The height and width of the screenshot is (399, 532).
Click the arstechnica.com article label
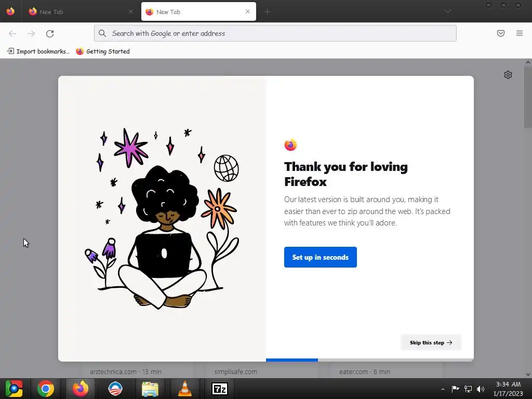tap(126, 371)
